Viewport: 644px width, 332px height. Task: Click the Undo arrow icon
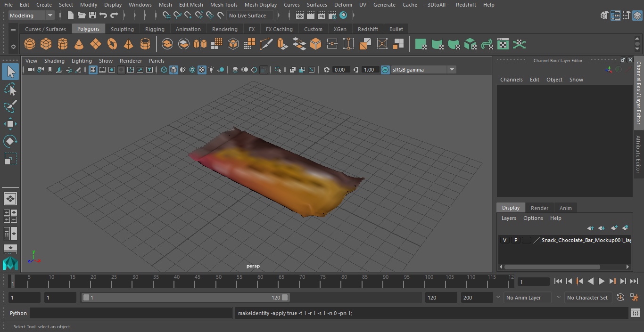point(103,16)
